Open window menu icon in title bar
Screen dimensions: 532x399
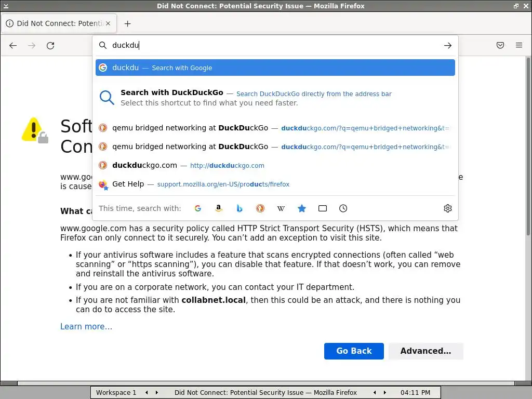click(x=6, y=6)
